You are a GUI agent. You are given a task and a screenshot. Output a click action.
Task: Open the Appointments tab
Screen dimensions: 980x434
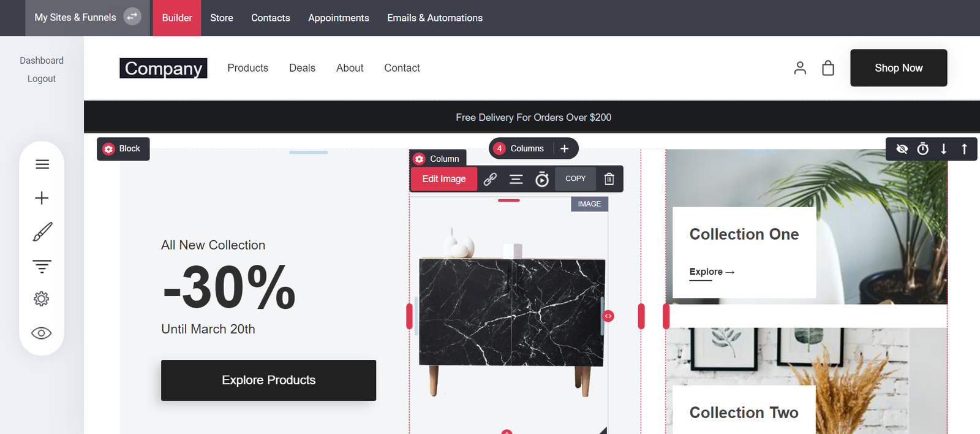tap(339, 18)
